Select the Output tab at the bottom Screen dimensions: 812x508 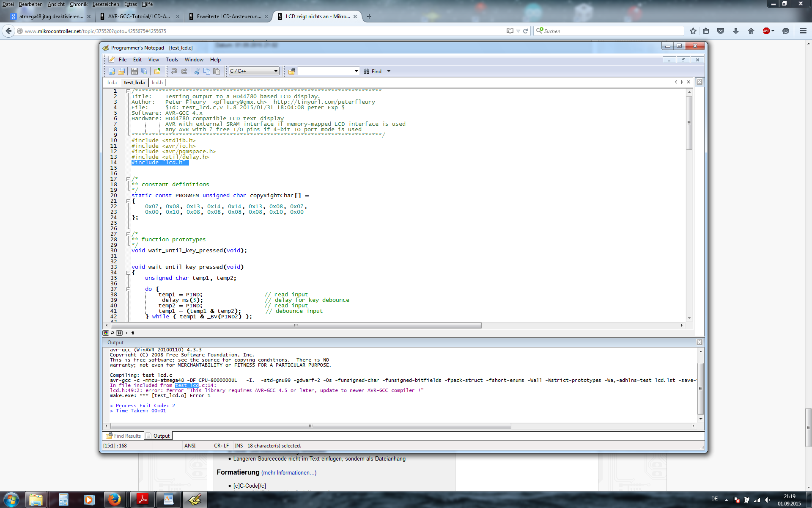point(158,436)
